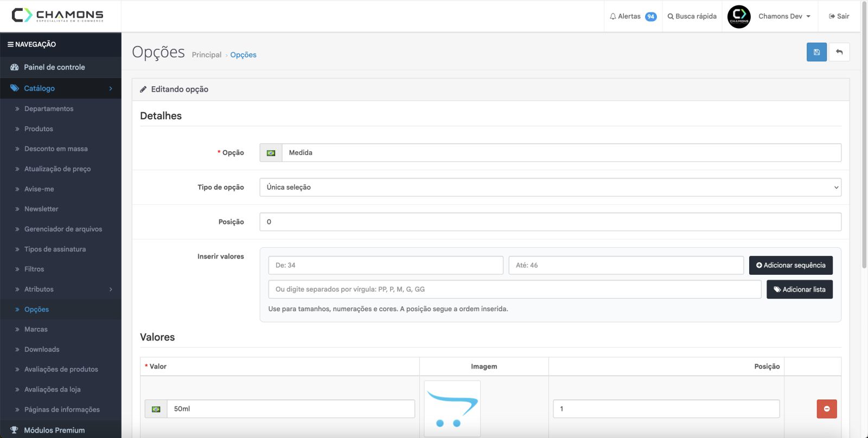
Task: Click the 50ml value input field
Action: pos(291,409)
